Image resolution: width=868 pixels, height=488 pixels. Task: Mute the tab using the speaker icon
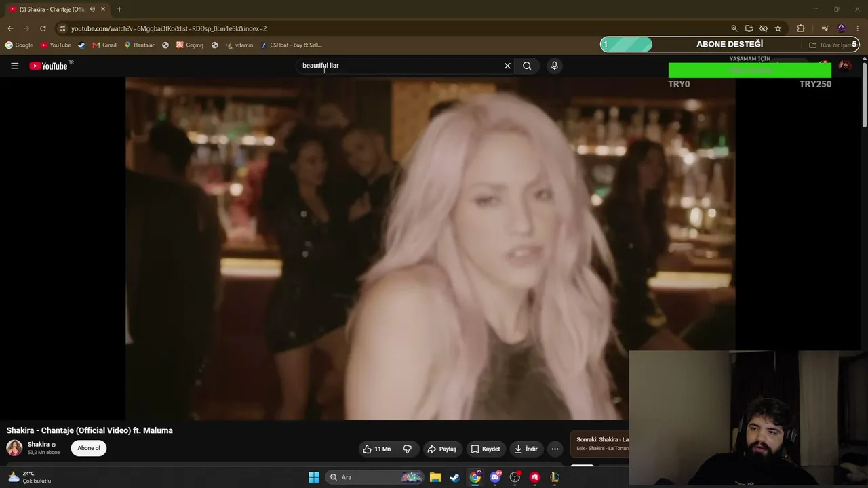[x=92, y=9]
